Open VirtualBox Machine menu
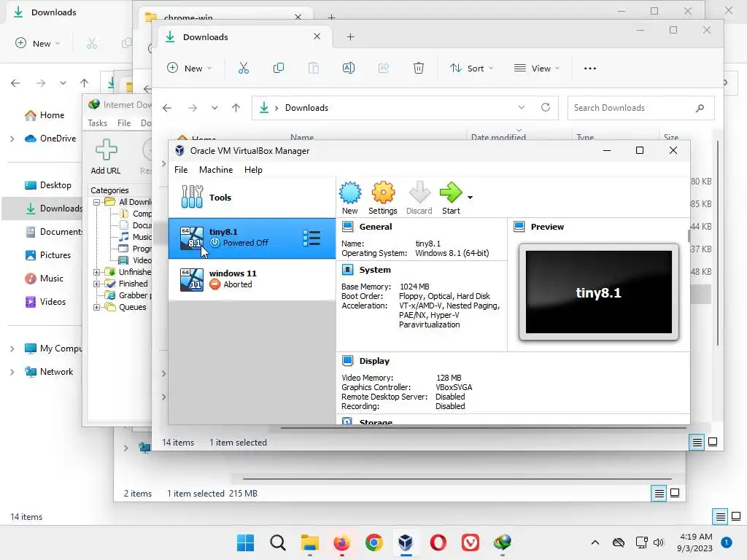The height and width of the screenshot is (560, 747). (216, 169)
